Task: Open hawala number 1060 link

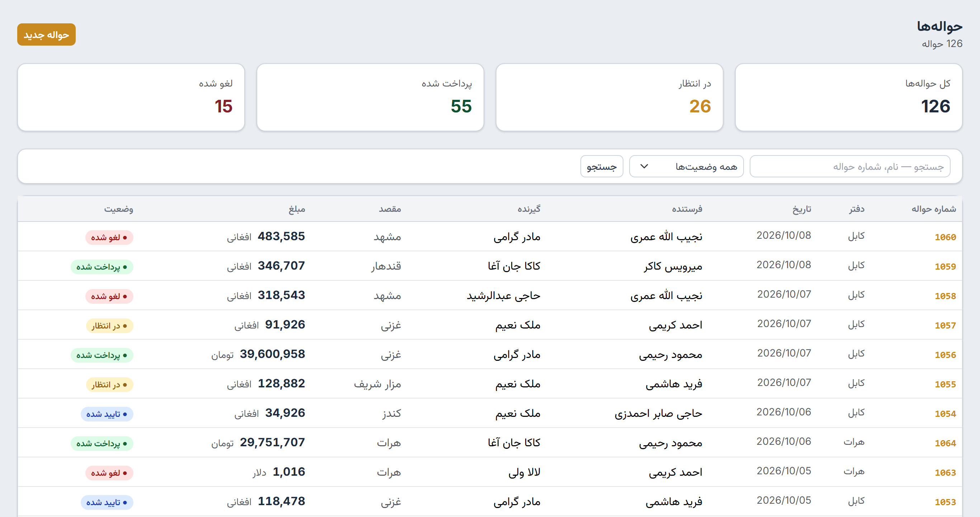Action: coord(945,237)
